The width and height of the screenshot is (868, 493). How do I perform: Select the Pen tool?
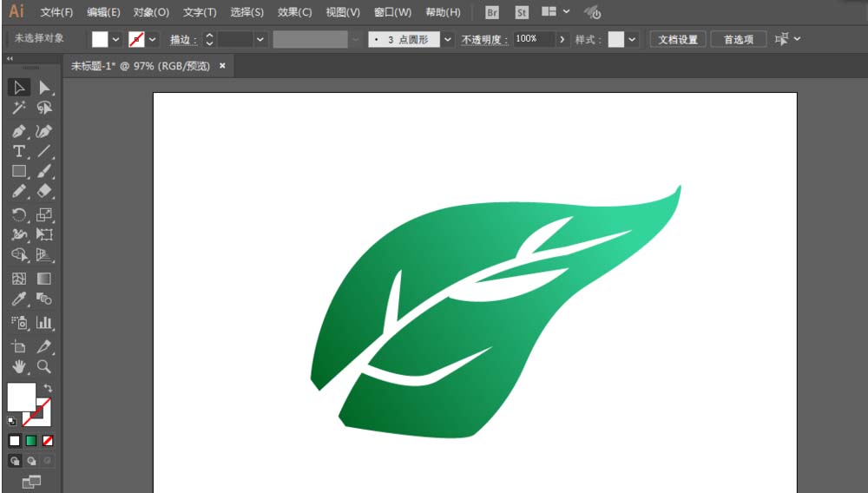(x=19, y=131)
